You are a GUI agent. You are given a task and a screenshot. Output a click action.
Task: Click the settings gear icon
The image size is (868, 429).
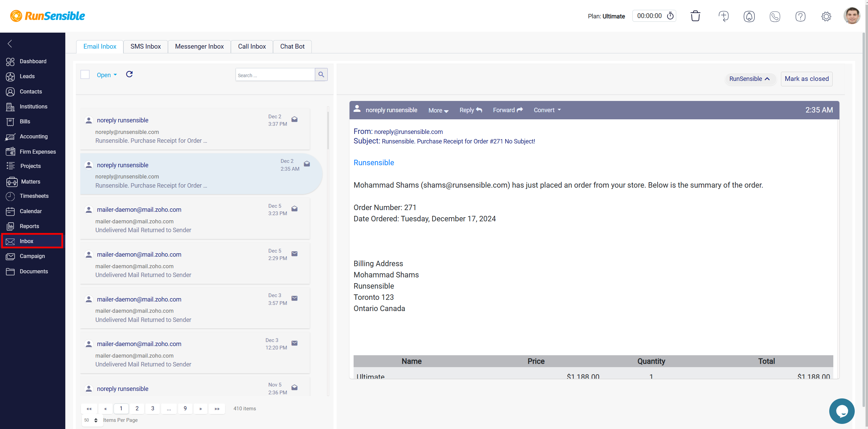click(827, 16)
